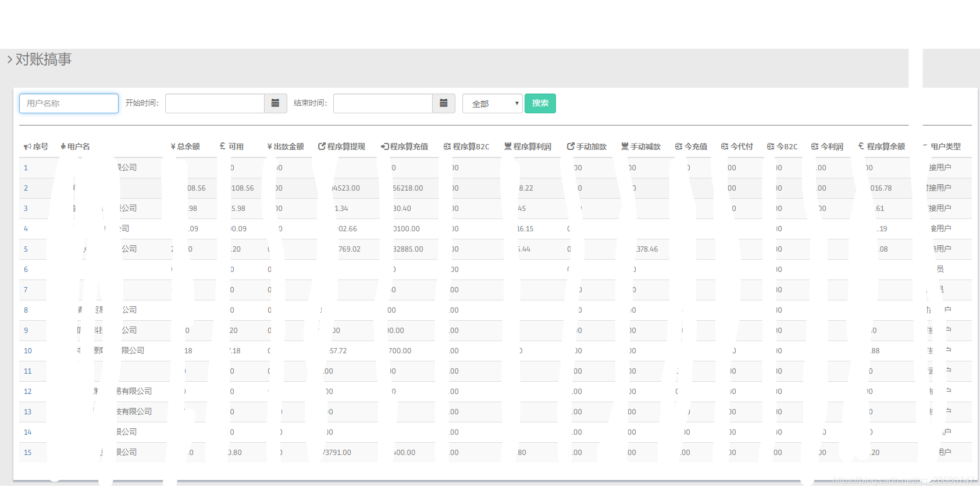The image size is (980, 491).
Task: Open row number 15 link
Action: pos(27,452)
